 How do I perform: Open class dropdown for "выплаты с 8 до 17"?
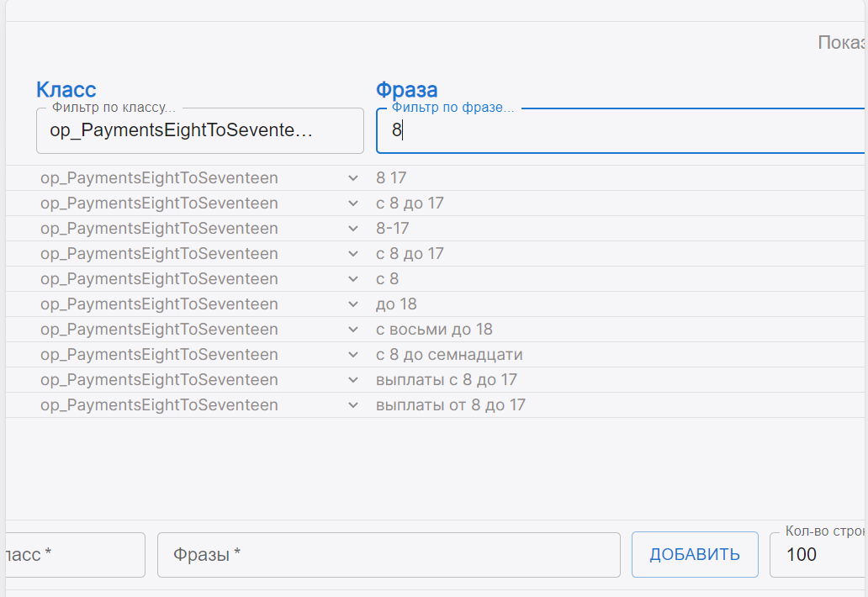click(352, 380)
